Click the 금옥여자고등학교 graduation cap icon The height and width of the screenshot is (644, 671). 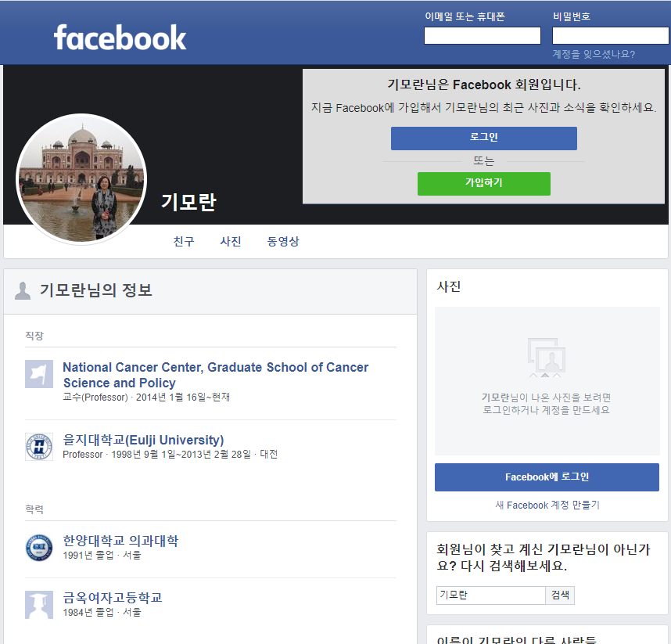point(39,605)
